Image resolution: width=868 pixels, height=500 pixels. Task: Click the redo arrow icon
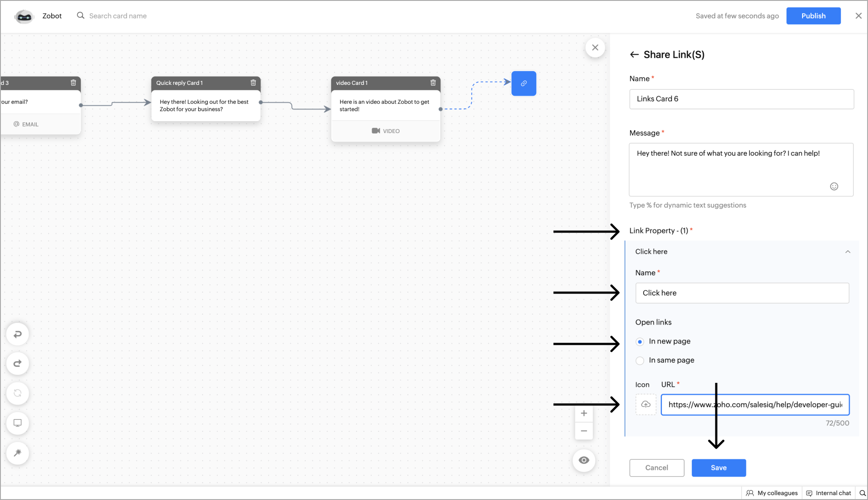(x=18, y=363)
